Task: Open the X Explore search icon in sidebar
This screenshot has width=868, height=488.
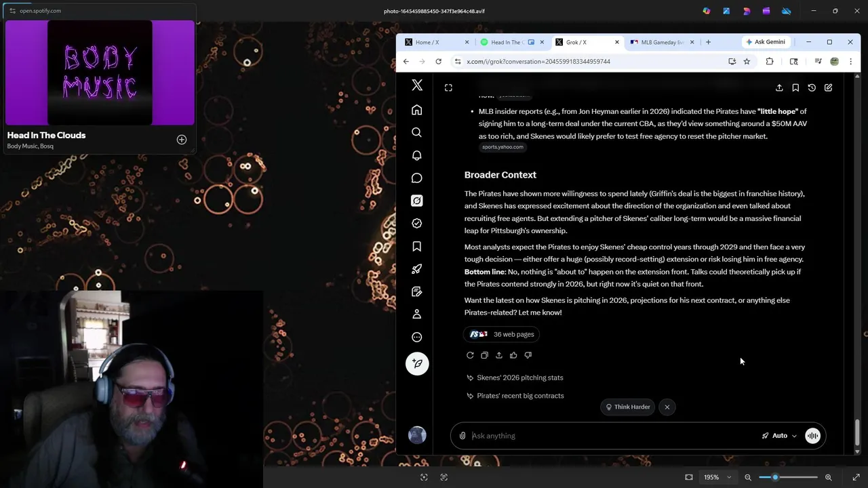Action: point(417,132)
